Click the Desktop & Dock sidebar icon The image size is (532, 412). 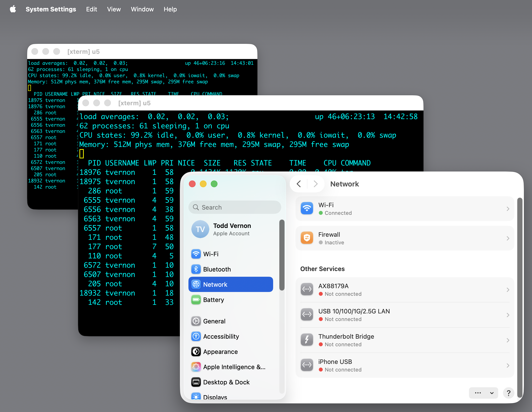(x=196, y=382)
